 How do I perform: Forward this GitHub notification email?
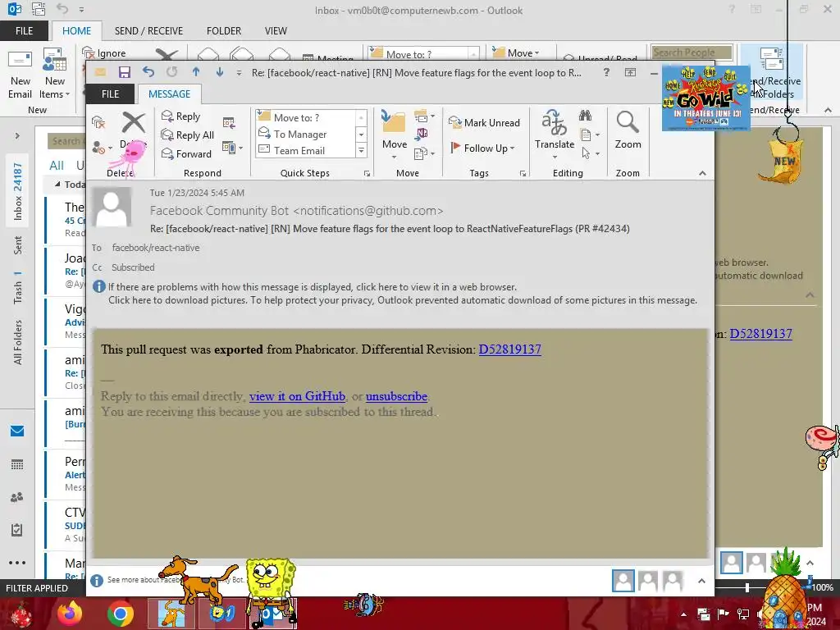pos(186,153)
